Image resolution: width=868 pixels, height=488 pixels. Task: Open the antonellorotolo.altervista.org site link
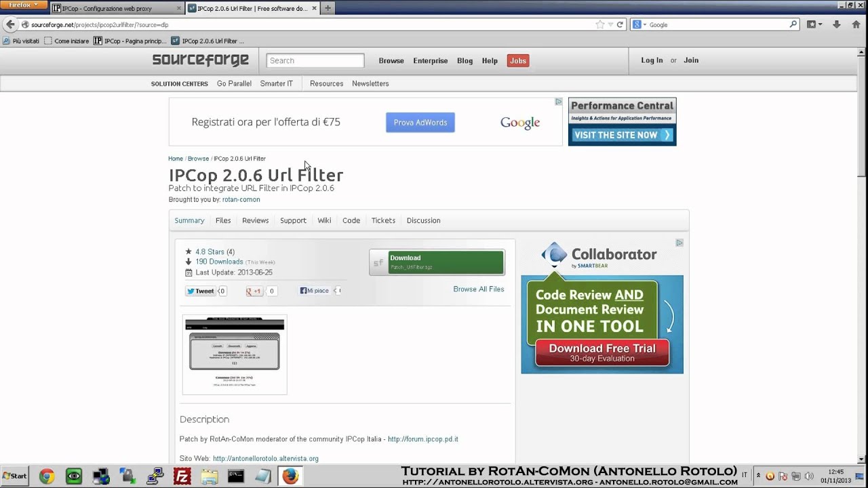266,459
